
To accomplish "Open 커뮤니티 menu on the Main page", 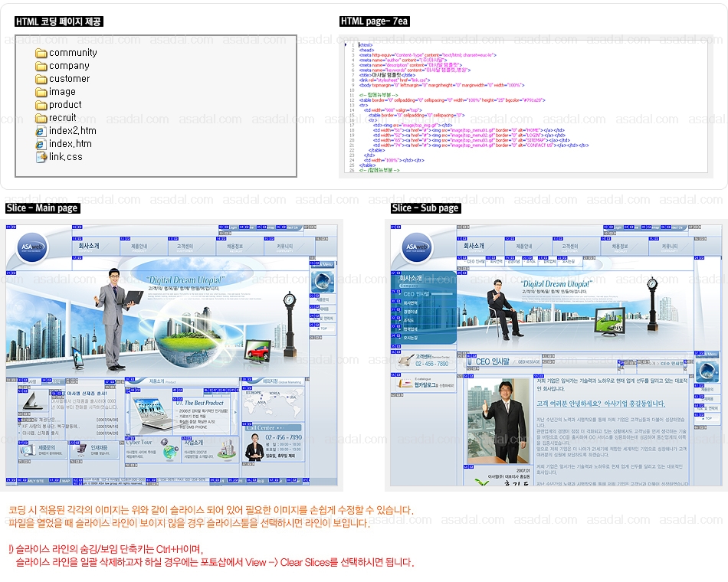I will 284,246.
